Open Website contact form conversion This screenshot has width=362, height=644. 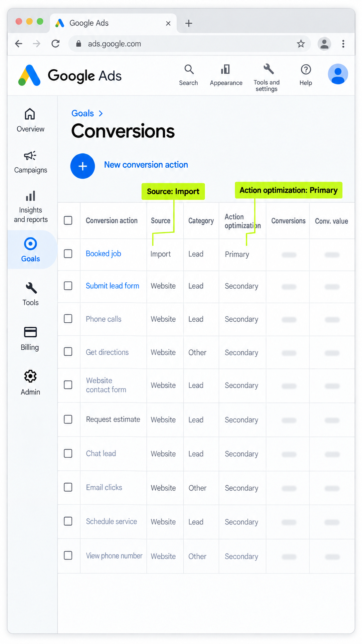[106, 385]
